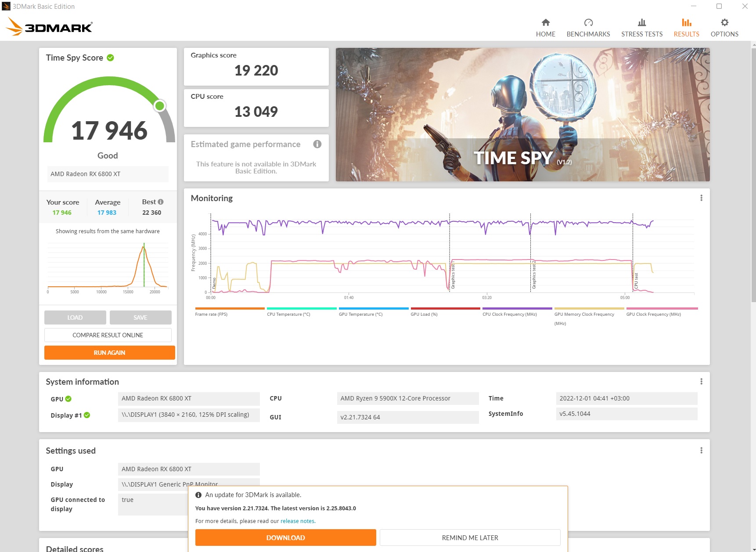Click the 3DMark app icon in title bar
This screenshot has width=756, height=552.
pyautogui.click(x=6, y=6)
